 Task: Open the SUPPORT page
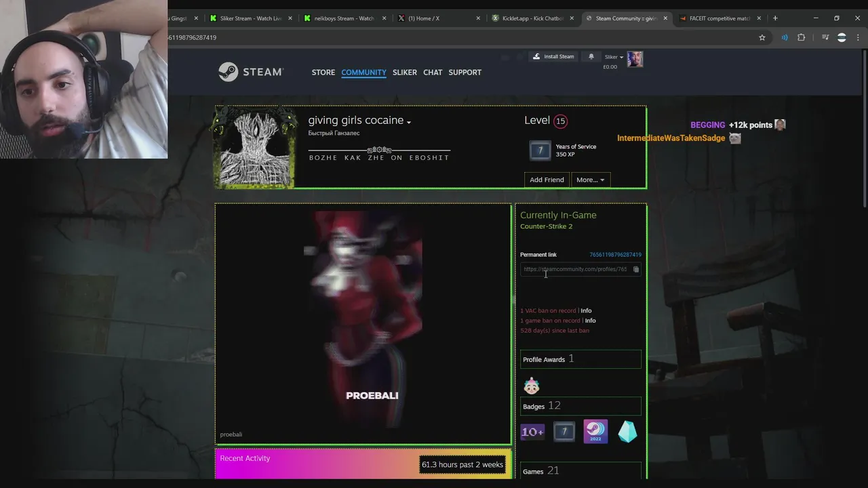465,73
